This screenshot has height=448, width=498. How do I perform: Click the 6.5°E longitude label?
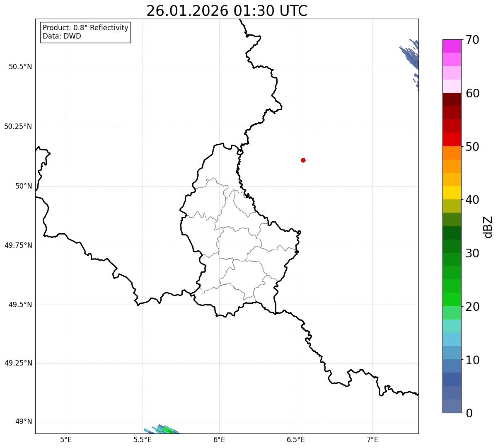[296, 439]
